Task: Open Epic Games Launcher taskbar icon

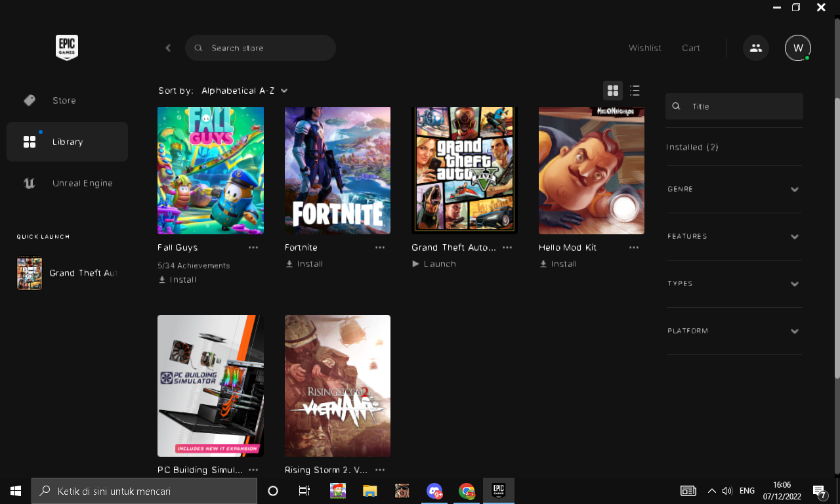Action: [x=499, y=491]
